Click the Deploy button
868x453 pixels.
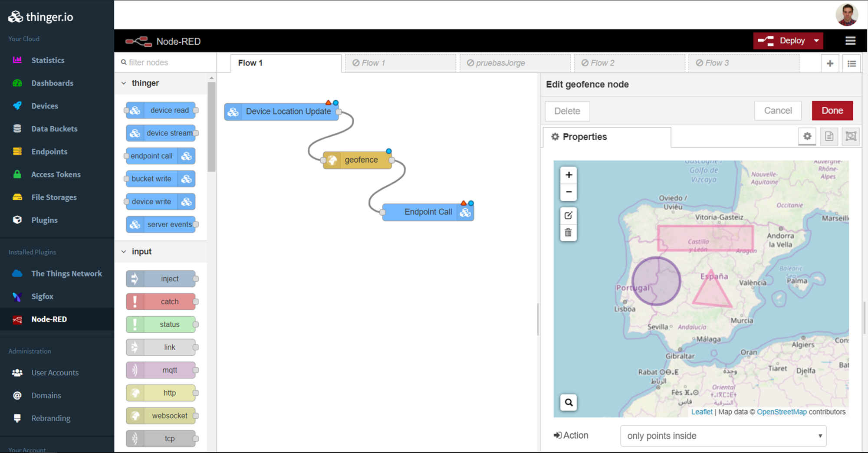[x=782, y=41]
